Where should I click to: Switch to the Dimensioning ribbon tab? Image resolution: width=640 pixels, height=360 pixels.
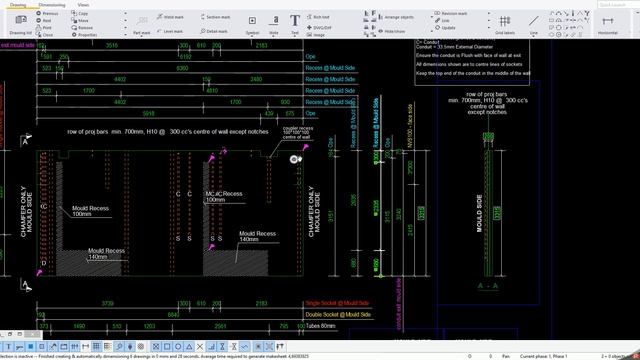pyautogui.click(x=52, y=5)
